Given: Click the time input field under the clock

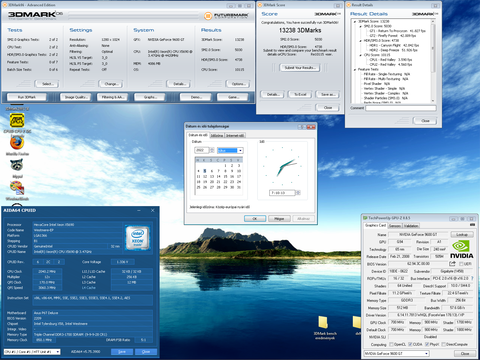Looking at the screenshot, I should [282, 193].
